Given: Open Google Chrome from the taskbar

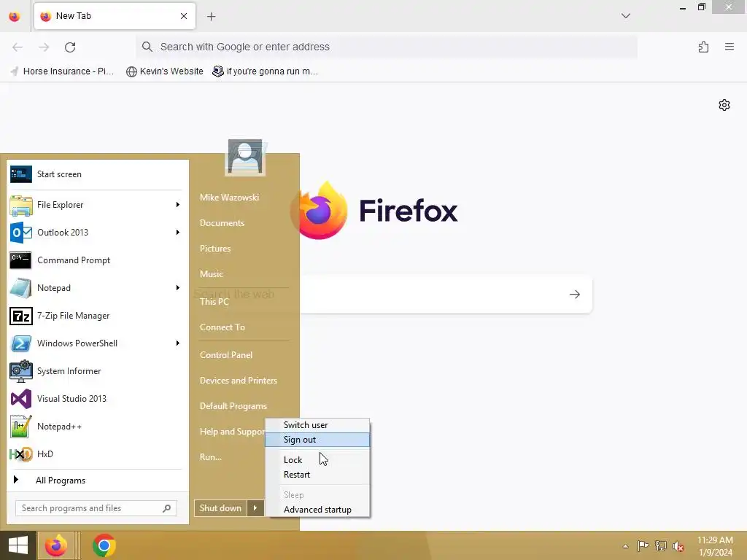Looking at the screenshot, I should click(104, 545).
